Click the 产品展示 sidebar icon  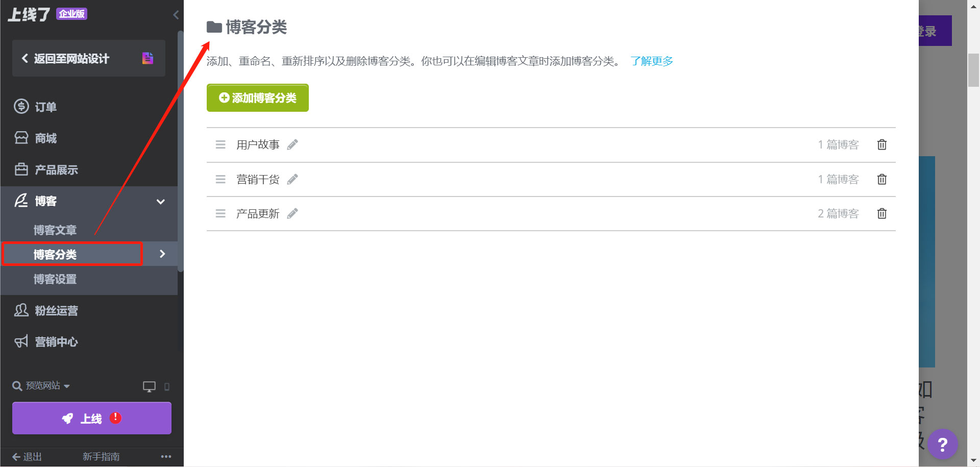[x=21, y=169]
